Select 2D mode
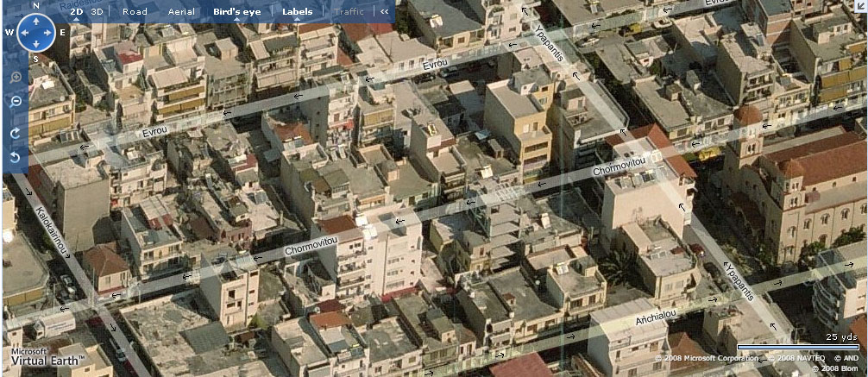This screenshot has height=377, width=868. point(77,12)
